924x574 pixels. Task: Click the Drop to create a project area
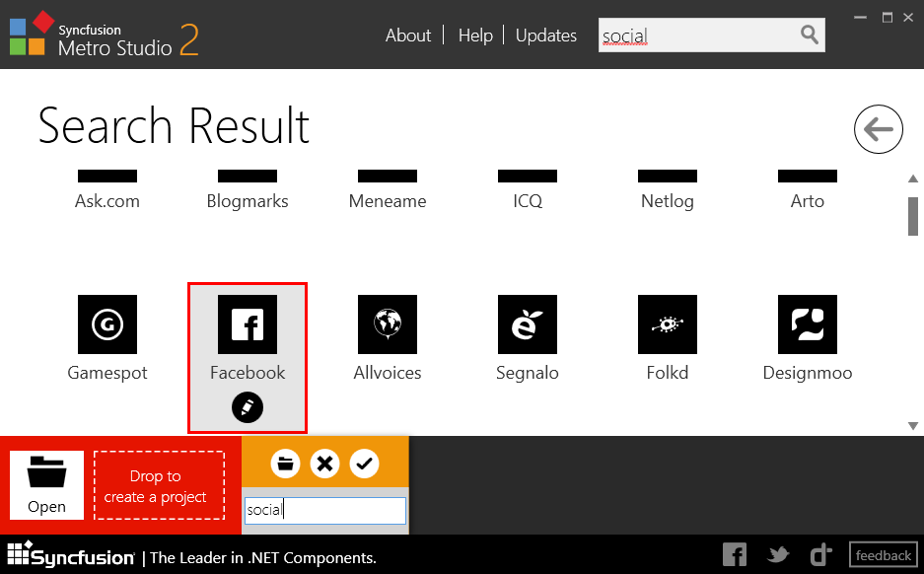(x=159, y=485)
